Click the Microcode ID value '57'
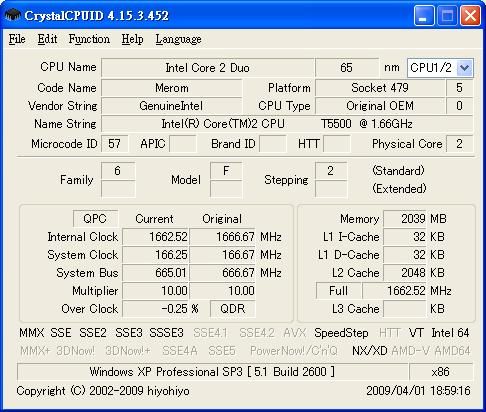Screen dimensions: 486x412 114,144
